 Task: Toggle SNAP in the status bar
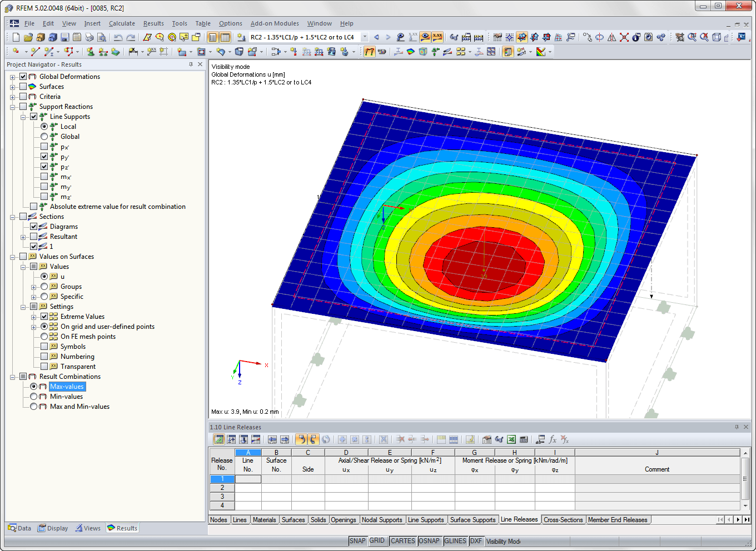point(357,540)
